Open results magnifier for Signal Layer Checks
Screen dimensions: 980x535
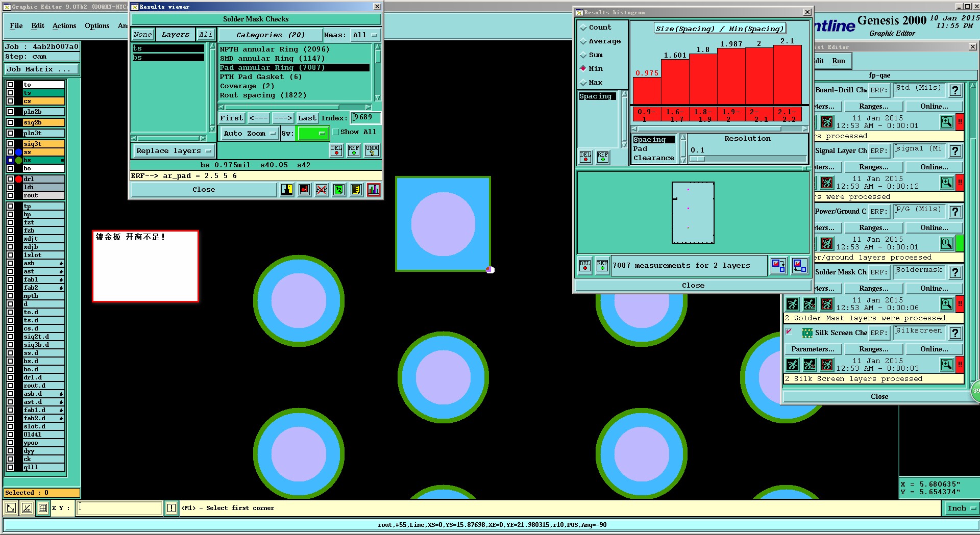point(947,183)
